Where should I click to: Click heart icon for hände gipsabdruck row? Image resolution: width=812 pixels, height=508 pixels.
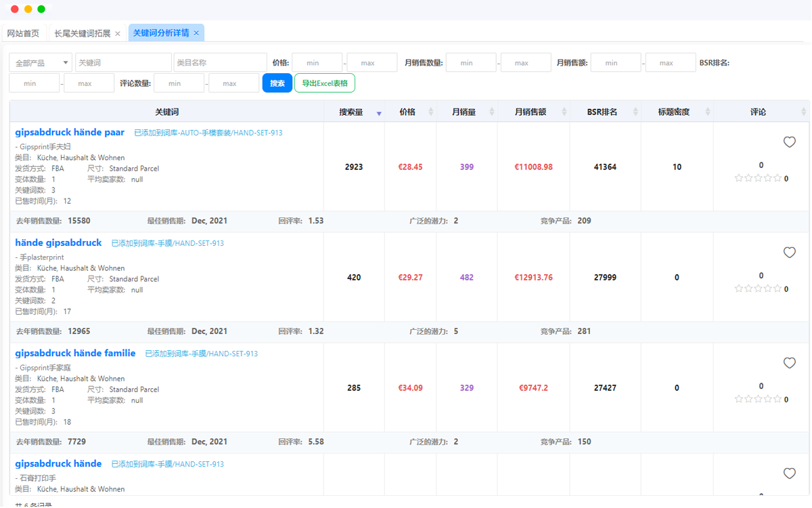[x=789, y=253]
